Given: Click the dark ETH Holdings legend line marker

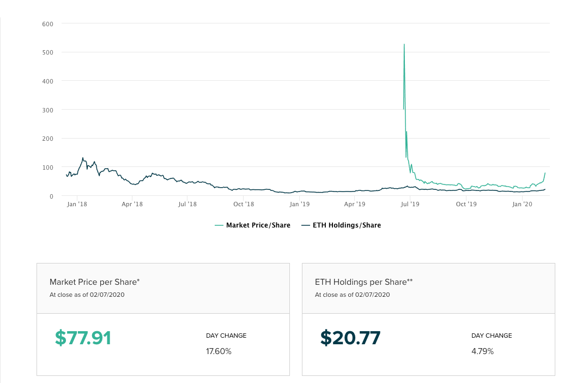Looking at the screenshot, I should pyautogui.click(x=305, y=225).
